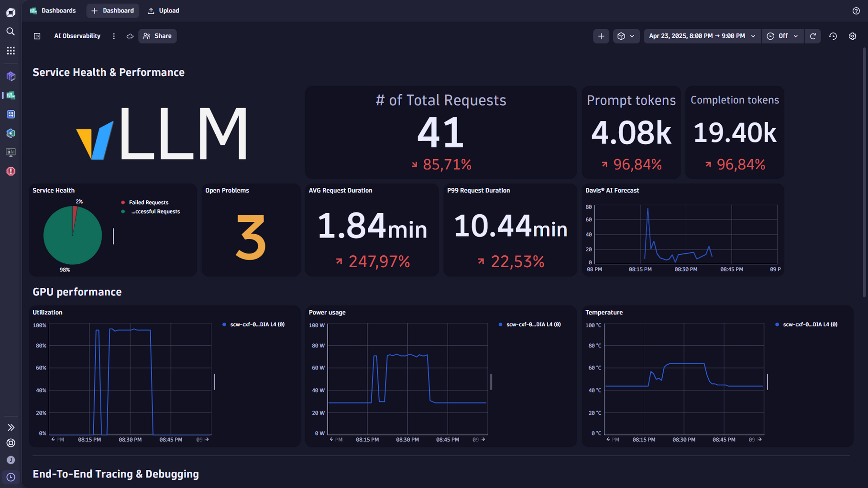Toggle Temperature chart GPU legend entry
This screenshot has height=488, width=868.
point(810,325)
